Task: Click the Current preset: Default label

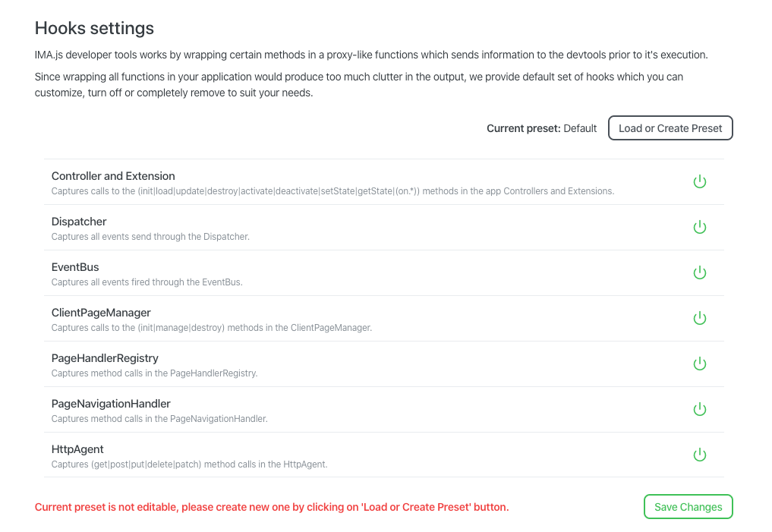Action: coord(541,128)
